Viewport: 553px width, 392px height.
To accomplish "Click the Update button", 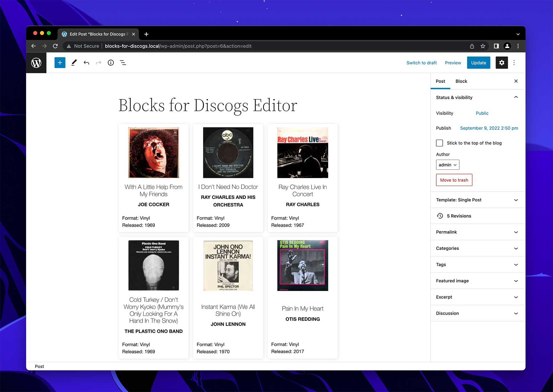I will point(478,63).
